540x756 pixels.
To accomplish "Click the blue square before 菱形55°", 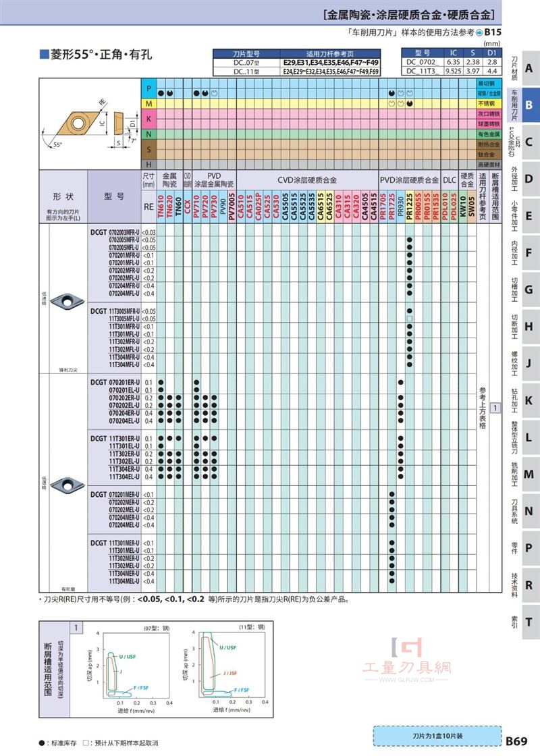I will click(x=45, y=55).
